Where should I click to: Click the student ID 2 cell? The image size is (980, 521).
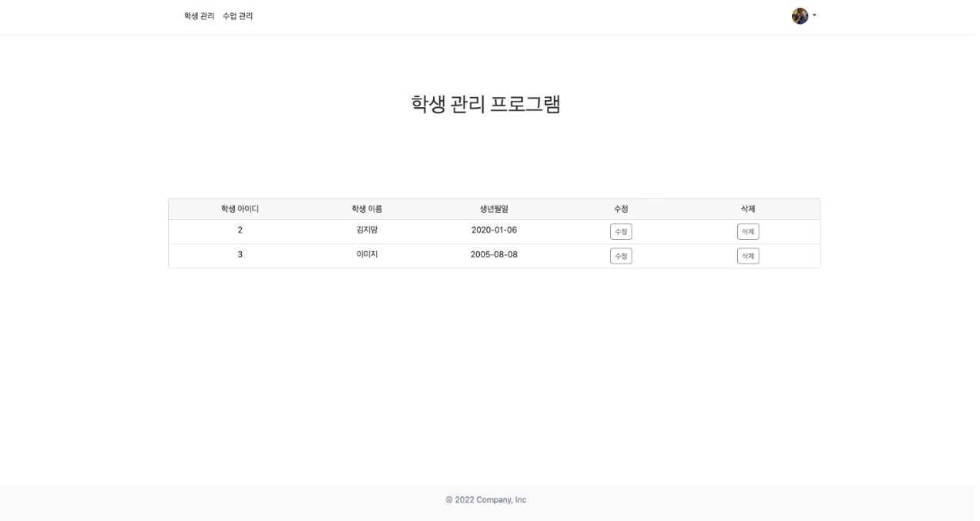pyautogui.click(x=240, y=230)
